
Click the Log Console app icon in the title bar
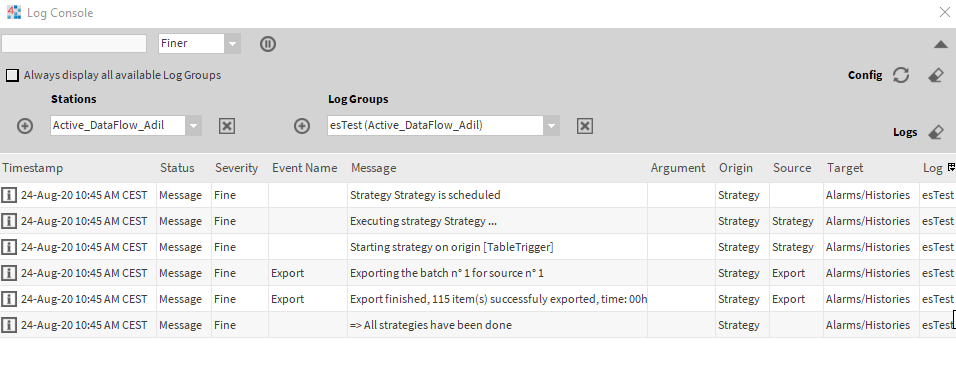[x=13, y=12]
